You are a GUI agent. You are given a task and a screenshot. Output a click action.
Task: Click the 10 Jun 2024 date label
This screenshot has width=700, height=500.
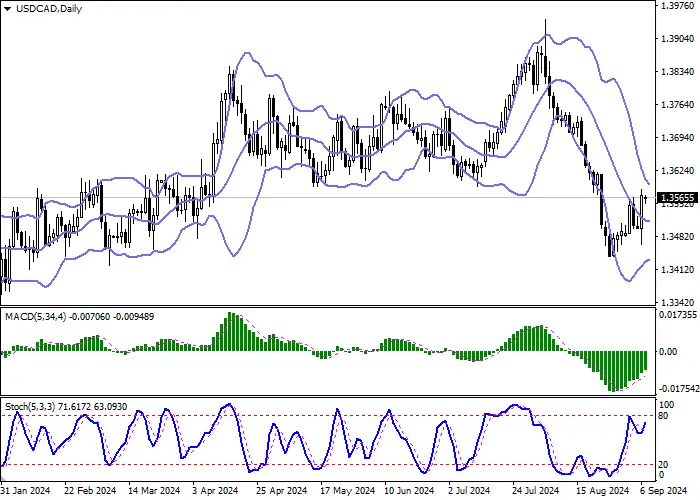coord(409,490)
